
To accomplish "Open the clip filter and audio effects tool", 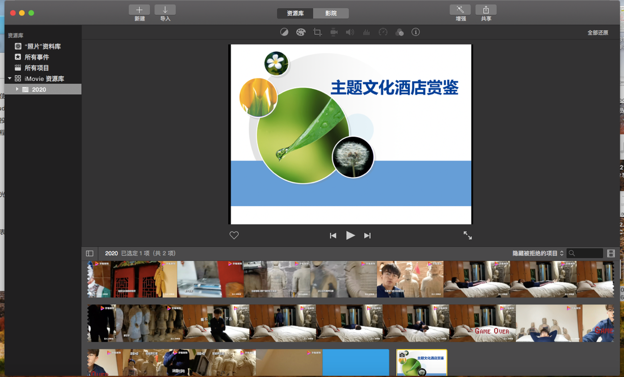I will coord(400,32).
